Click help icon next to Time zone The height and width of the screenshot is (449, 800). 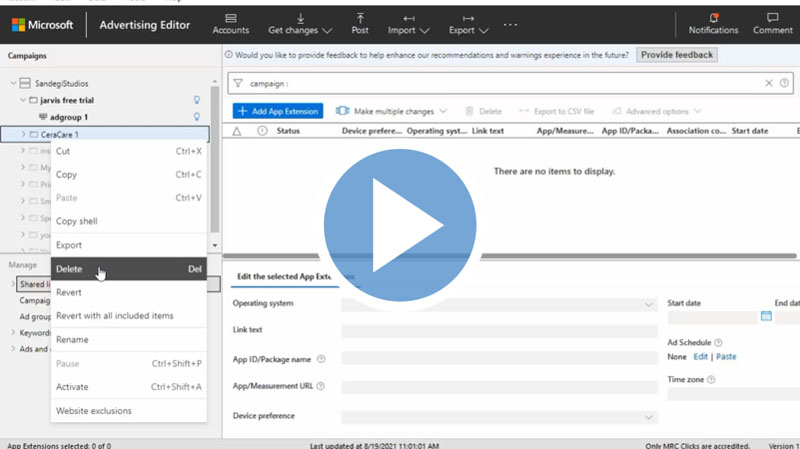[711, 380]
